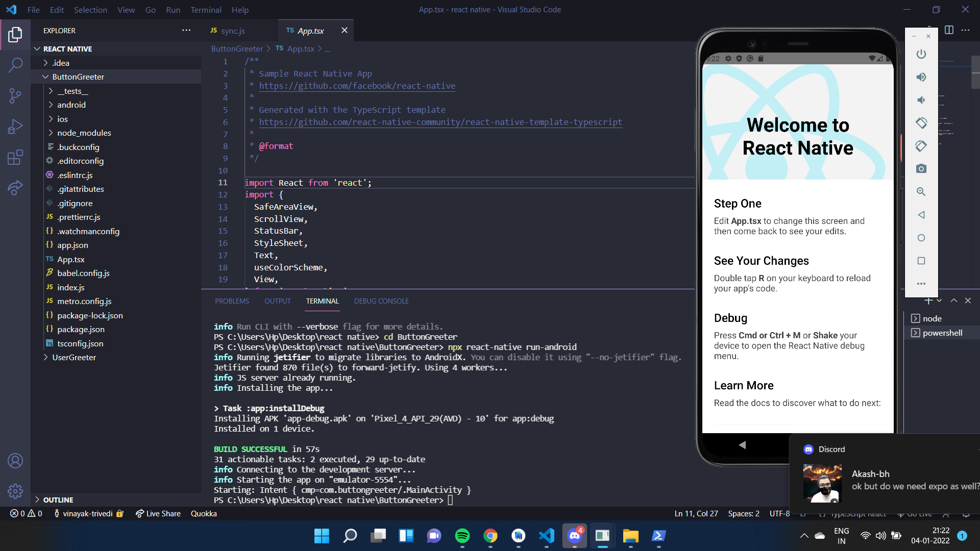Click the emulator volume up button
This screenshot has height=551, width=980.
pos(921,77)
